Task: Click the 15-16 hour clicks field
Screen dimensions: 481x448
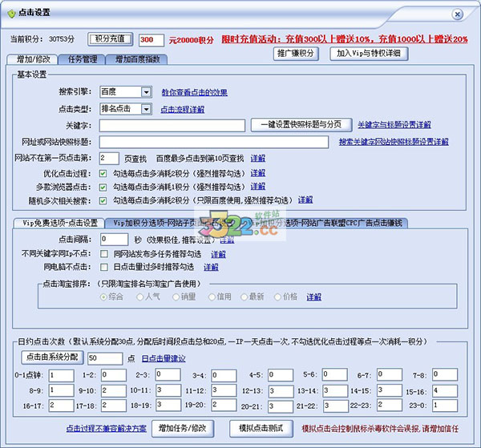Action: (445, 391)
